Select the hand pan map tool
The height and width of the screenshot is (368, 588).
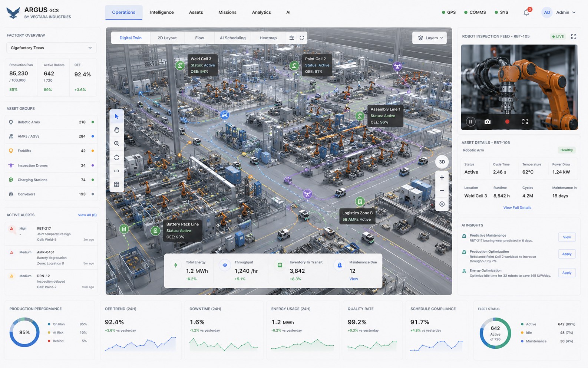(x=117, y=130)
